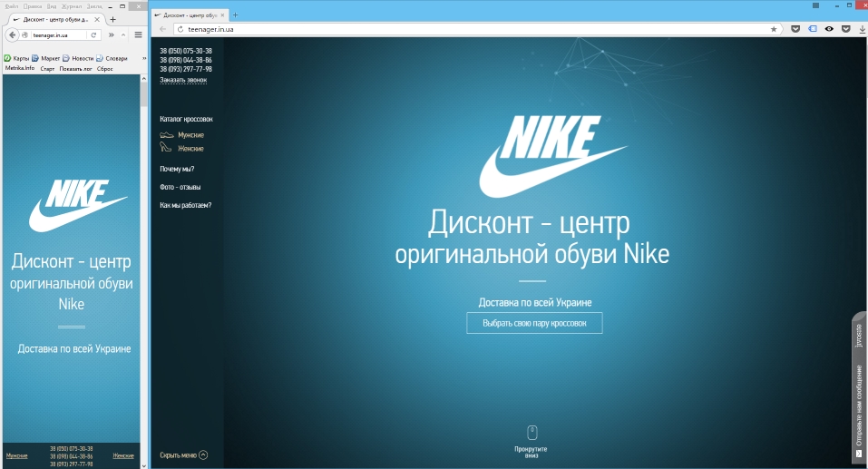Click phone number 38 (093) 297-77-98 in sidebar
This screenshot has height=469, width=868.
[185, 69]
